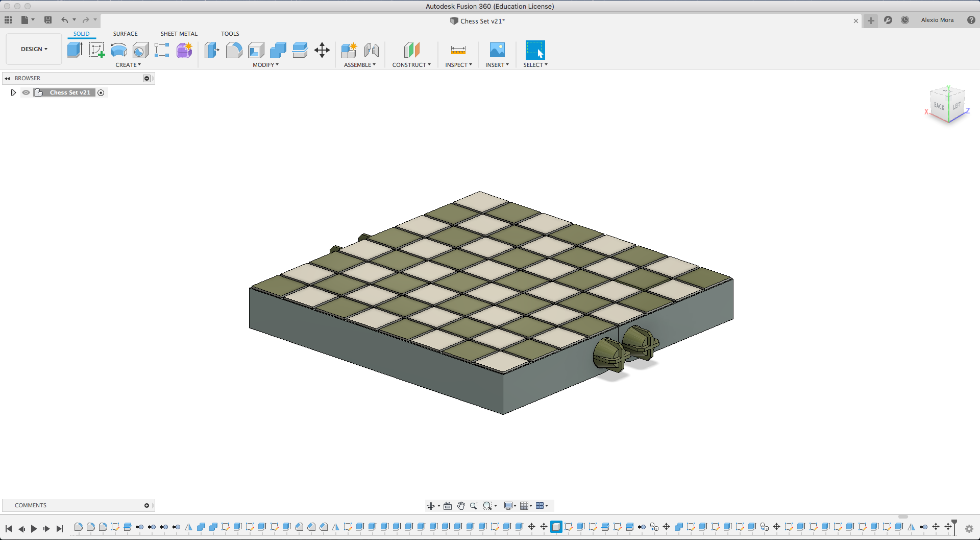980x540 pixels.
Task: Open the MODIFY dropdown menu
Action: tap(266, 65)
